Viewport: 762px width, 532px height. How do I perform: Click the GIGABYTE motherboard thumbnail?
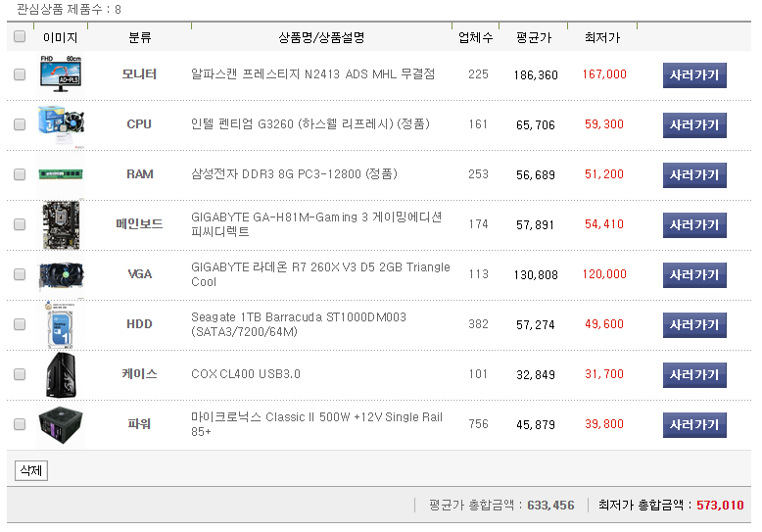(x=60, y=224)
